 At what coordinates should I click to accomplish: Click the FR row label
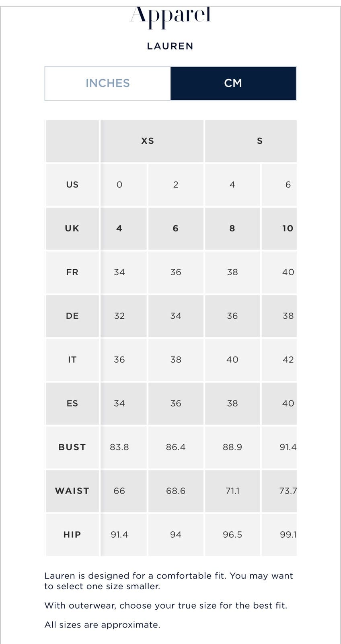click(72, 272)
